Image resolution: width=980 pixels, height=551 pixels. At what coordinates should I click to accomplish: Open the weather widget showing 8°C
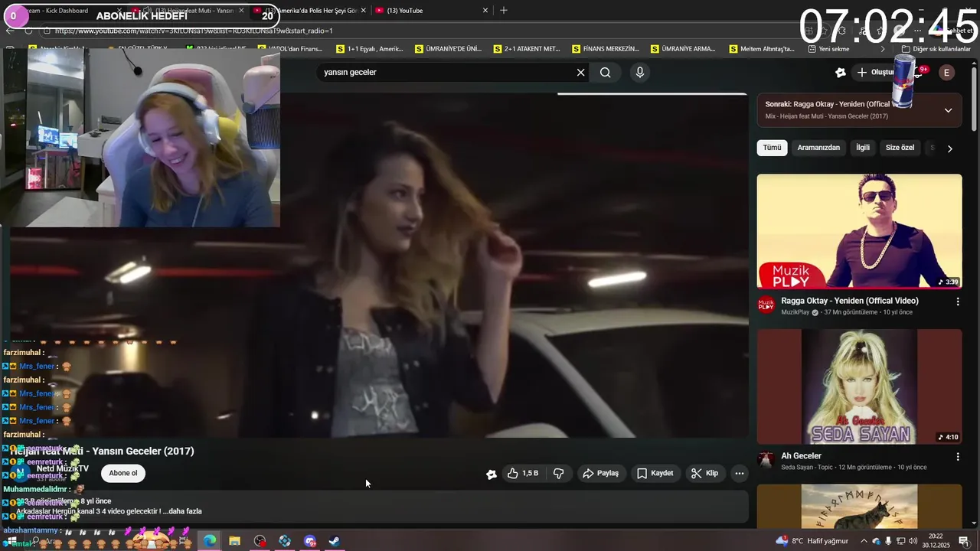(813, 541)
